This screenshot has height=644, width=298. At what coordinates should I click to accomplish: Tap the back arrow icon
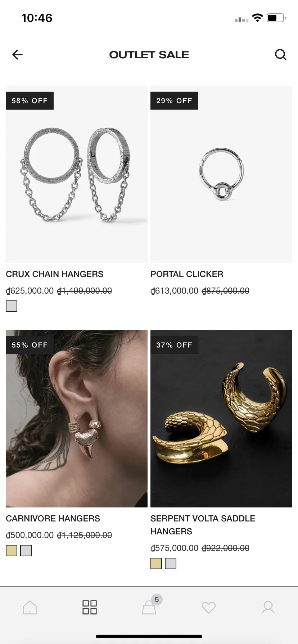point(17,55)
